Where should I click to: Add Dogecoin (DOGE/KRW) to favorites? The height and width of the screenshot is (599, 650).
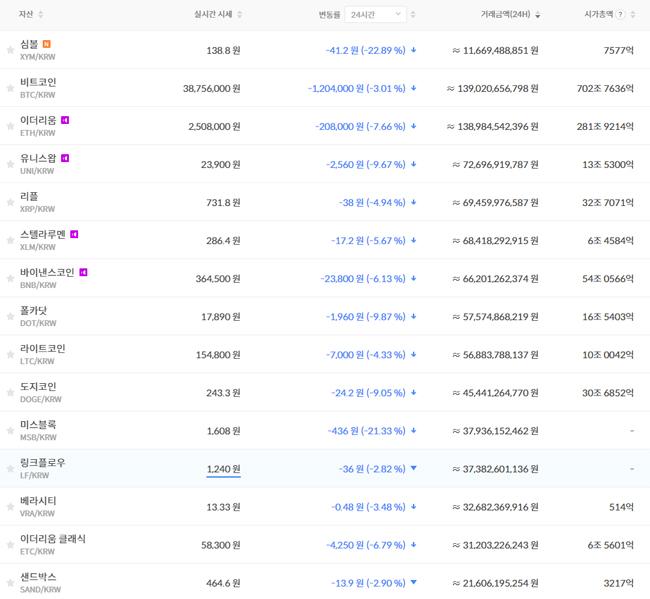click(10, 392)
